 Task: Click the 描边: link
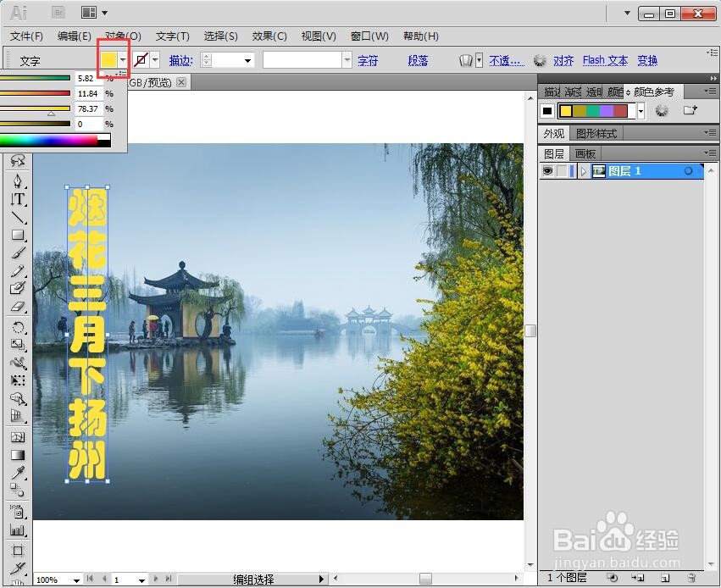(181, 61)
